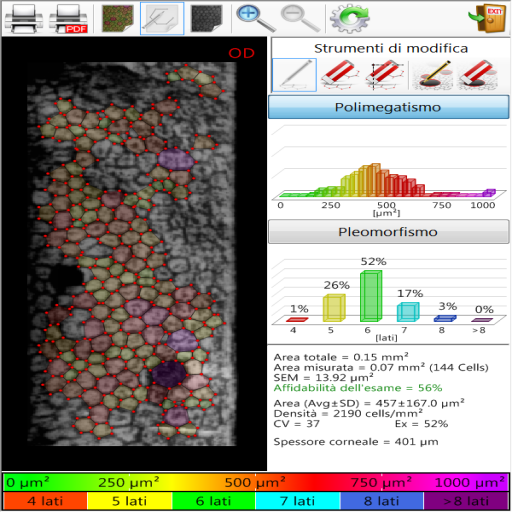Choose the eraser tool for cell borders
Image resolution: width=512 pixels, height=512 pixels.
click(x=340, y=75)
